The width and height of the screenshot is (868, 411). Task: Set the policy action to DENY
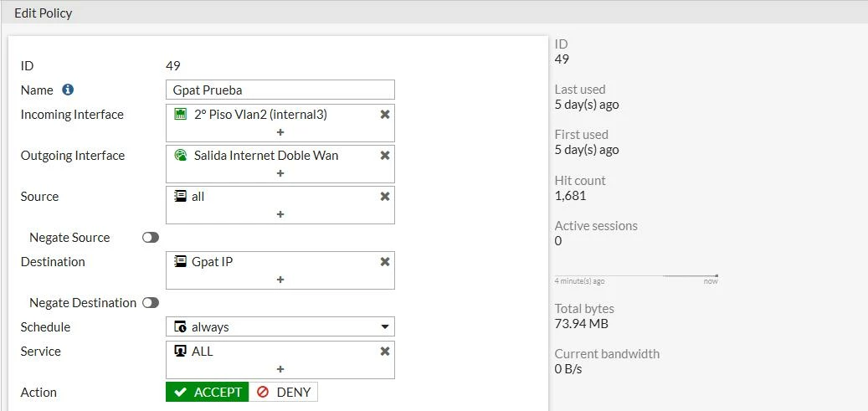coord(284,393)
